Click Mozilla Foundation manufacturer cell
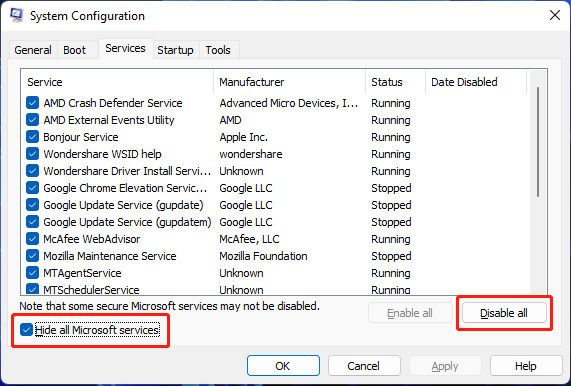Viewport: 571px width, 386px height. [x=263, y=256]
